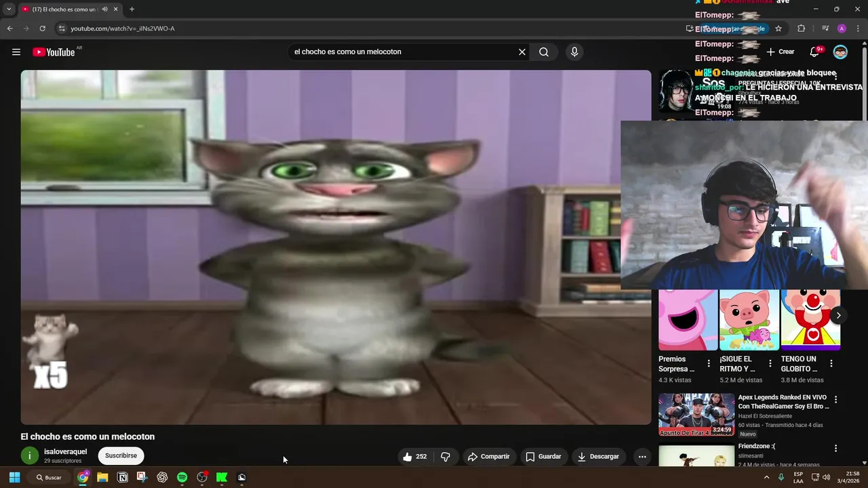Open YouTube notifications bell
Viewport: 868px width, 488px height.
pyautogui.click(x=814, y=52)
